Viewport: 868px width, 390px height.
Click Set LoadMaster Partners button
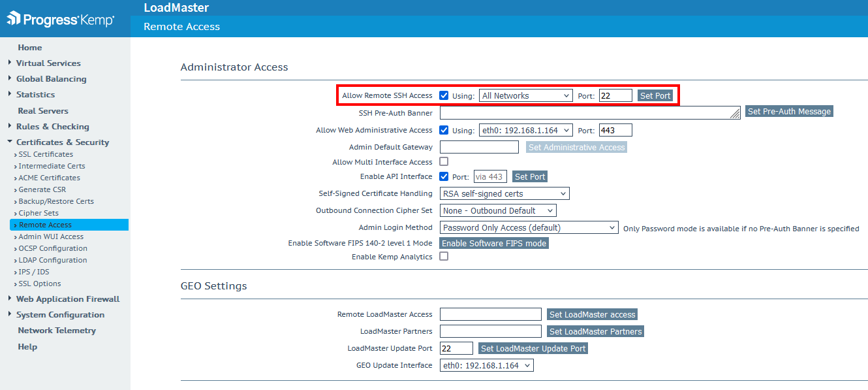595,331
